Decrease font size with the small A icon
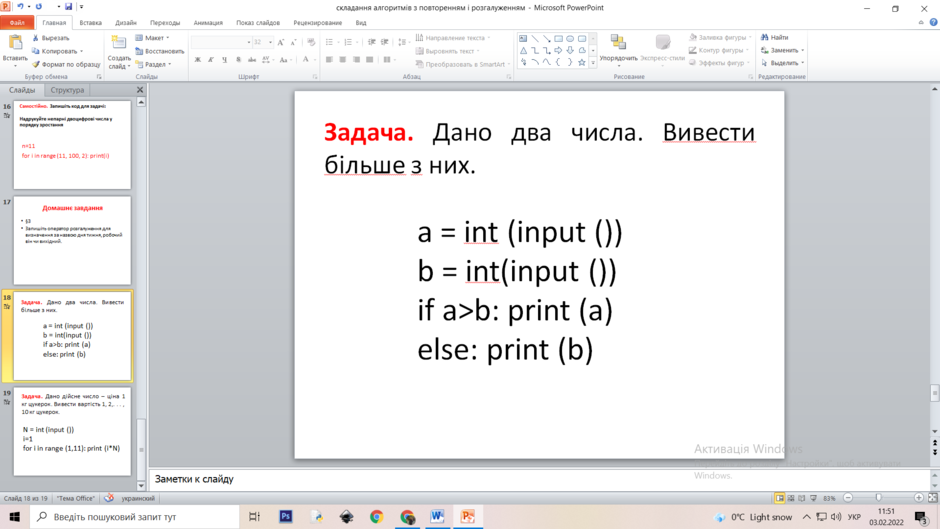This screenshot has height=529, width=940. (x=293, y=42)
